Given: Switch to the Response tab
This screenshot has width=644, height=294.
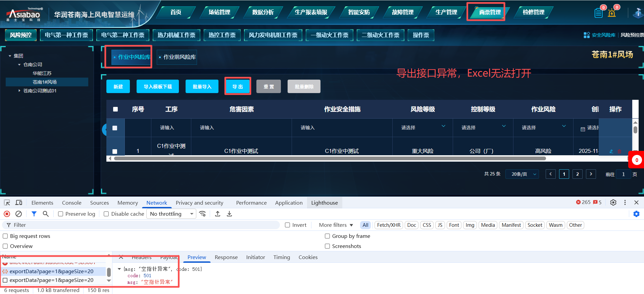Looking at the screenshot, I should (x=226, y=257).
